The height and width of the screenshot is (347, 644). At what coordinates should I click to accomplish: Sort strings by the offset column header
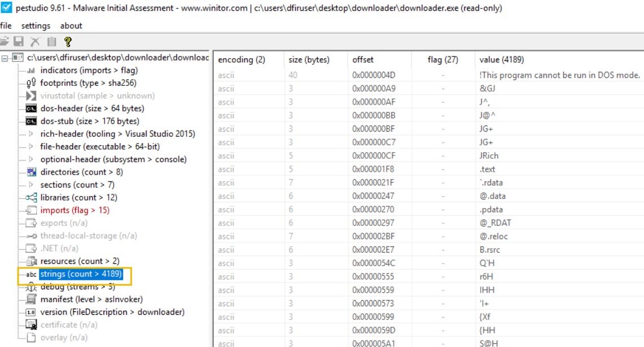pos(362,59)
